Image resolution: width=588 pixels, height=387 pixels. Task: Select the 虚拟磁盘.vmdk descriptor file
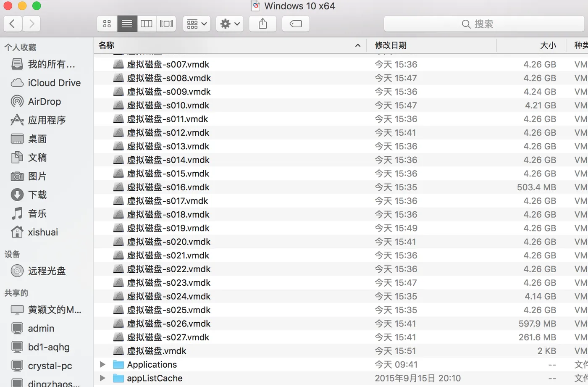click(341, 351)
